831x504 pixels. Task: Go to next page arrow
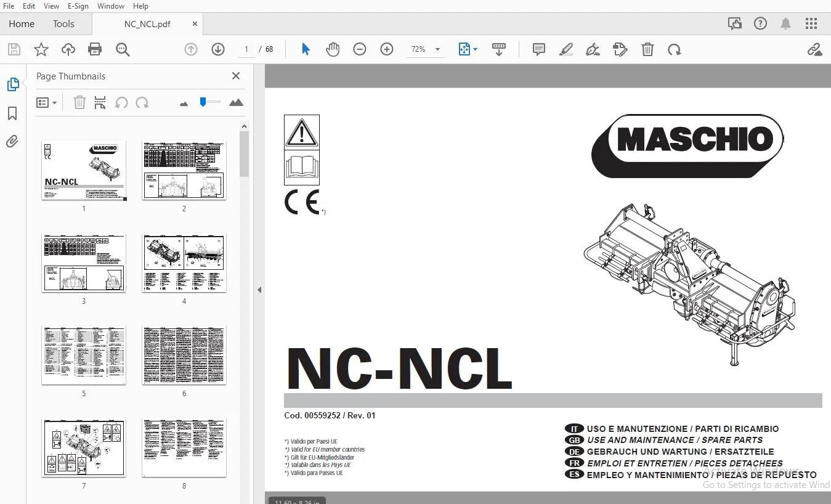click(218, 49)
